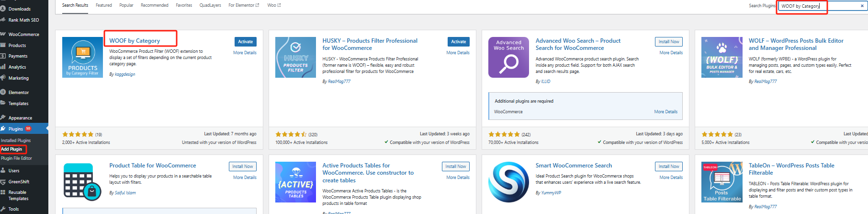The image size is (868, 214).
Task: Open author kaggdesign link
Action: 125,74
